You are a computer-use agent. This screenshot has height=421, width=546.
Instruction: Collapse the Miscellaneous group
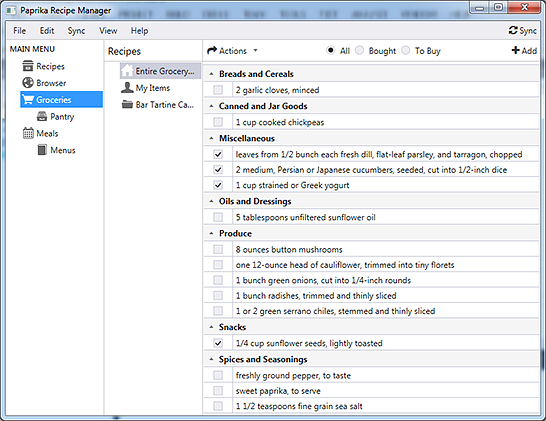coord(211,138)
